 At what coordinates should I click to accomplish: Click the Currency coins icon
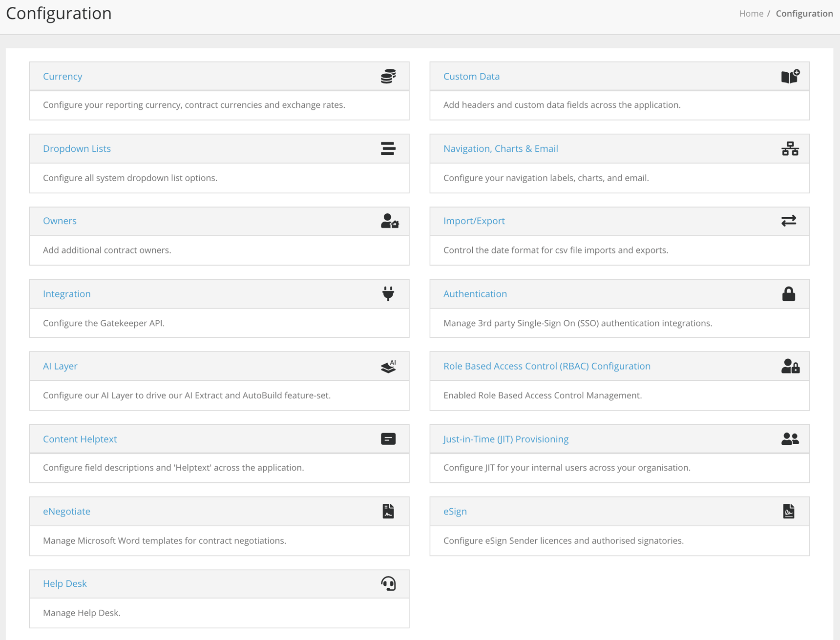tap(387, 76)
